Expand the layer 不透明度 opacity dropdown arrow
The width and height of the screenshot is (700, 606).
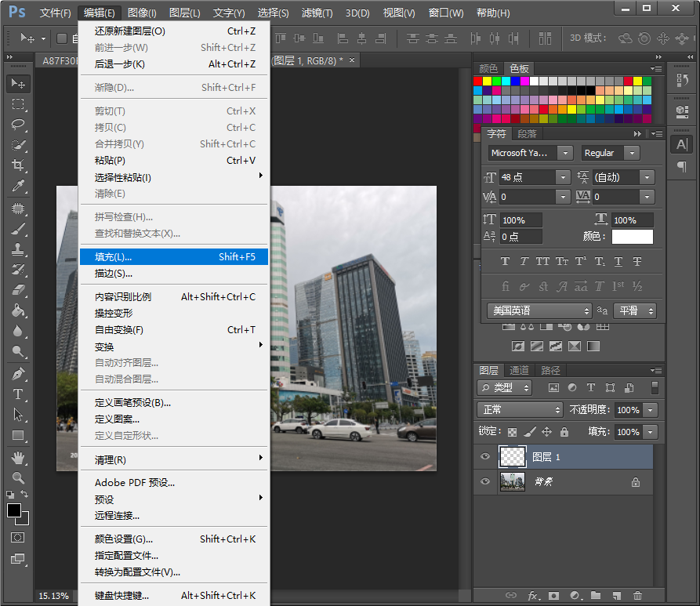650,410
